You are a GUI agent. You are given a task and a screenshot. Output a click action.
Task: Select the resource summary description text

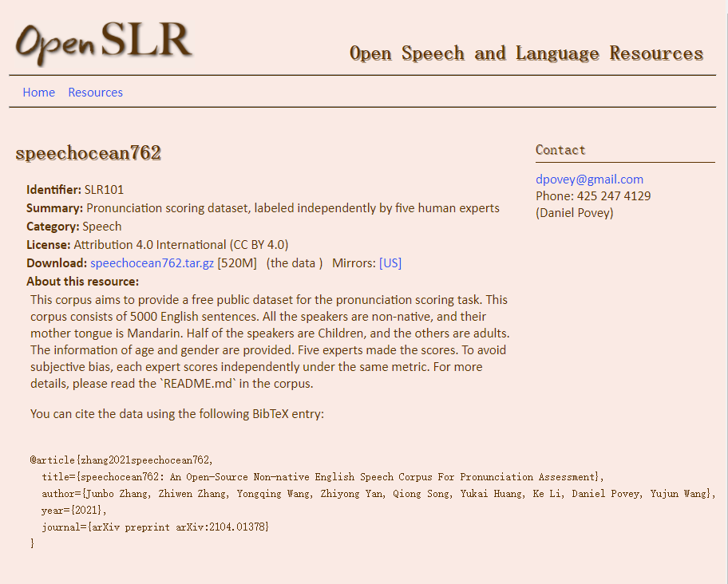point(294,207)
